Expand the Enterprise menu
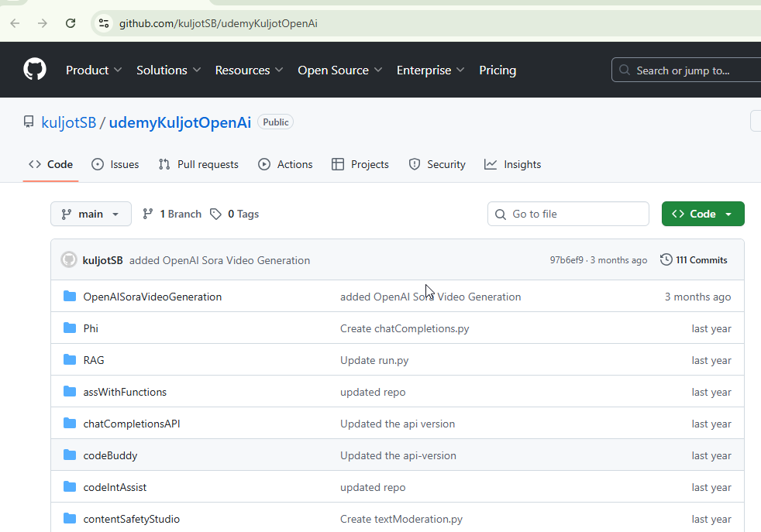Viewport: 761px width, 532px height. [x=431, y=70]
